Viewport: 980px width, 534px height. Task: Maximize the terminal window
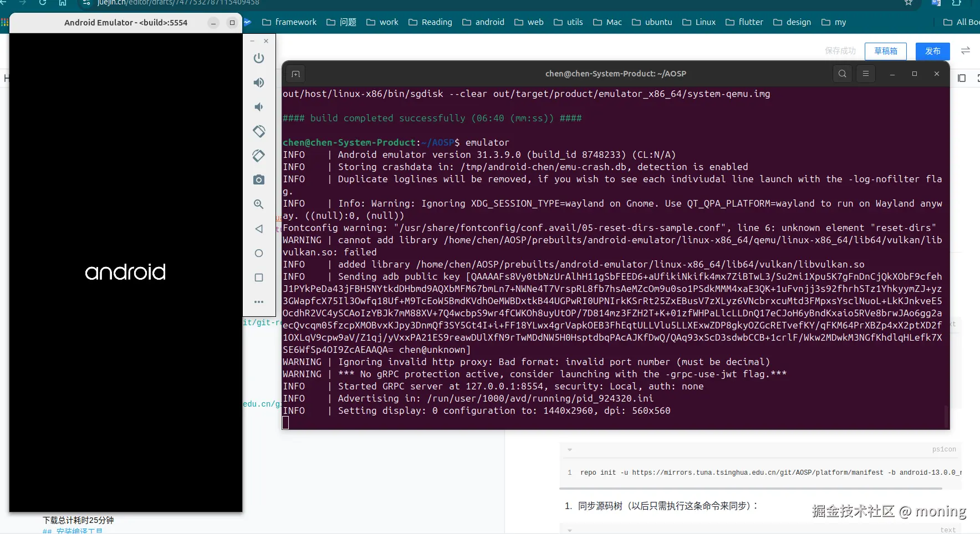[915, 74]
